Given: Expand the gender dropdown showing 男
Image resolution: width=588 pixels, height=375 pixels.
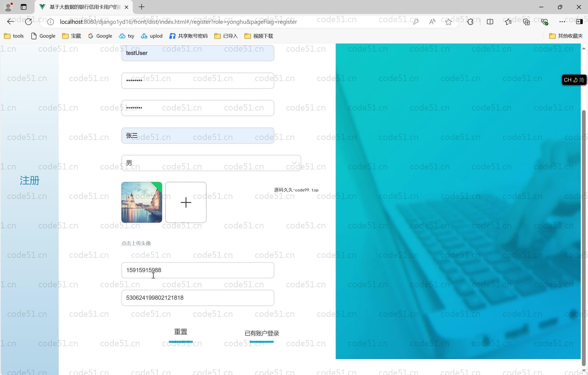Looking at the screenshot, I should point(211,163).
